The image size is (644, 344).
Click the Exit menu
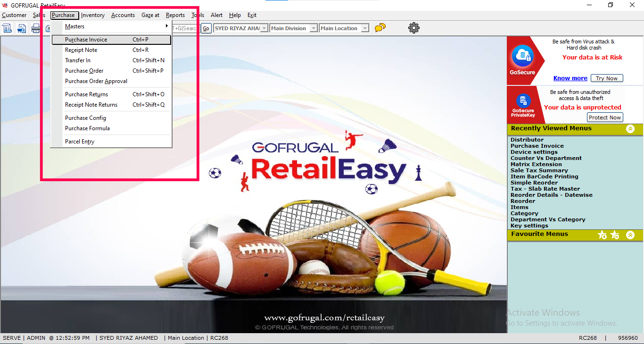click(x=252, y=15)
